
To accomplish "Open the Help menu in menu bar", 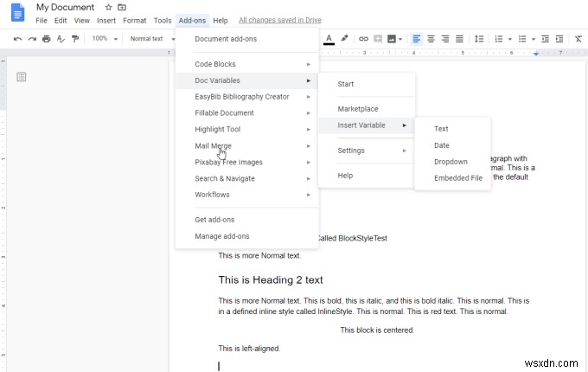I will pos(220,20).
